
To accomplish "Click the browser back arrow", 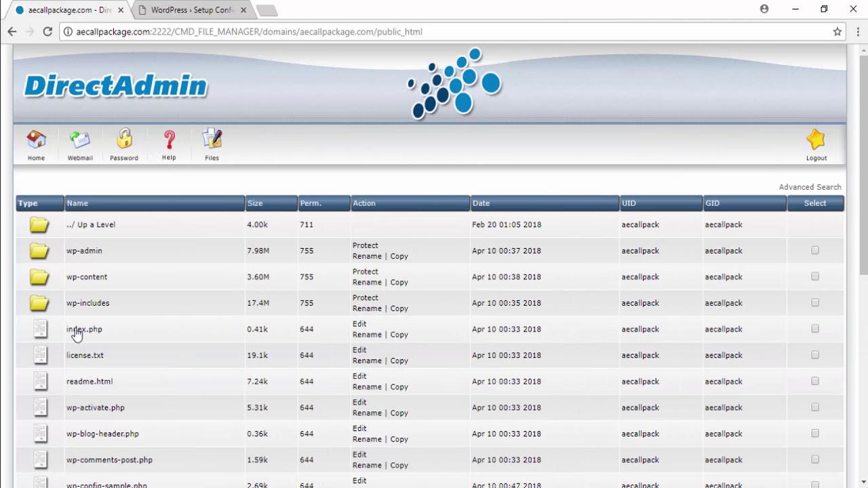I will [x=12, y=31].
